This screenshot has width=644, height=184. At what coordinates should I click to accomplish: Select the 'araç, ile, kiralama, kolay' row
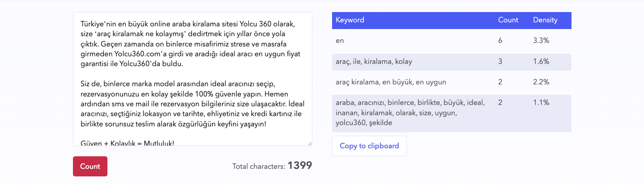point(452,62)
